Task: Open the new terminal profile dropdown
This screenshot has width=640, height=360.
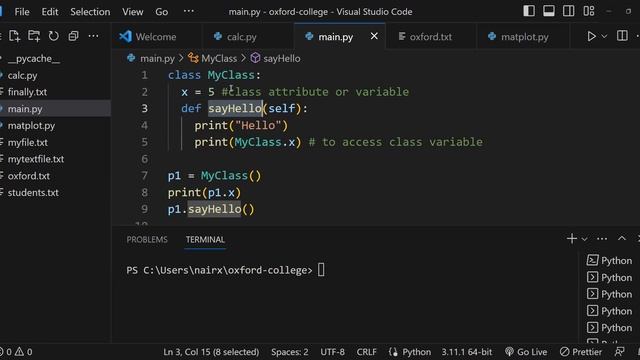Action: pyautogui.click(x=584, y=239)
